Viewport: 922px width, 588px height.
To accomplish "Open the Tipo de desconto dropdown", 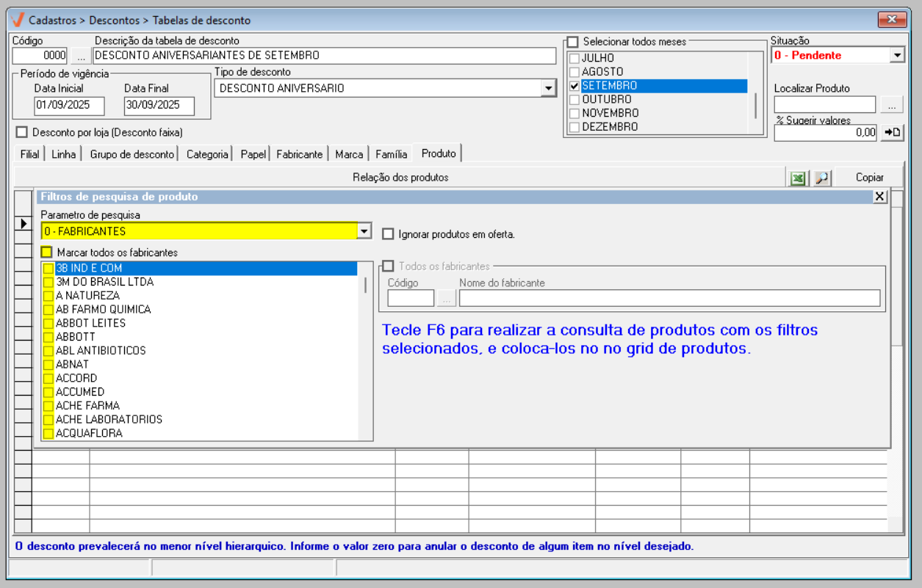I will [548, 89].
